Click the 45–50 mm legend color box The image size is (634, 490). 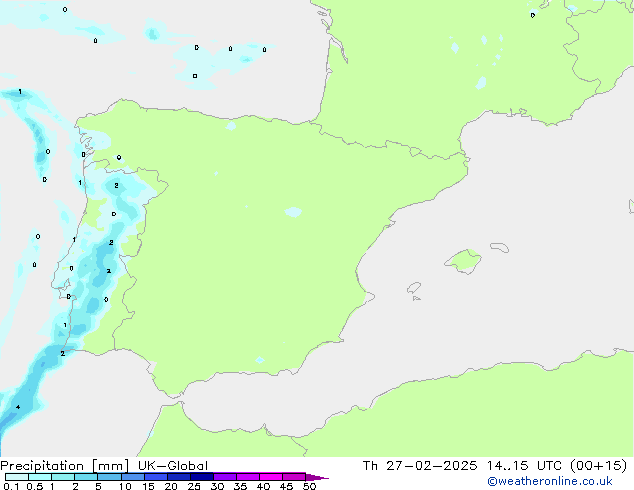(x=294, y=477)
